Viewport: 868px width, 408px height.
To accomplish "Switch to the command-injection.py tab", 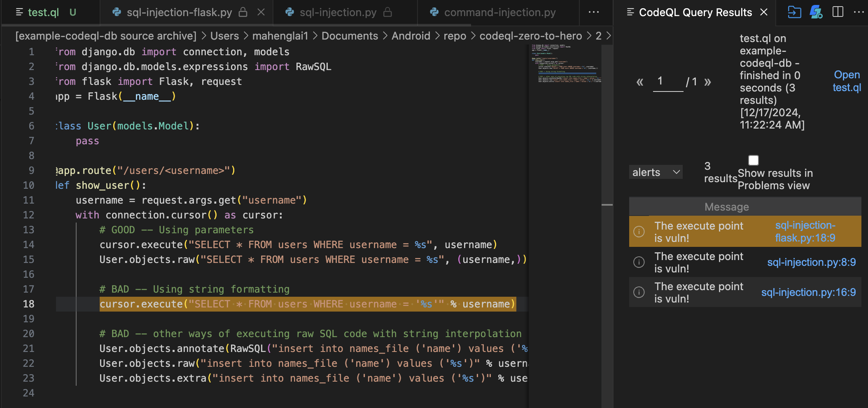I will 499,12.
